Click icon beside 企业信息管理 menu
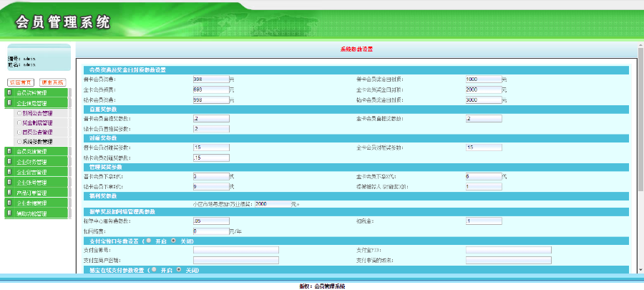The image size is (644, 290). click(x=9, y=103)
